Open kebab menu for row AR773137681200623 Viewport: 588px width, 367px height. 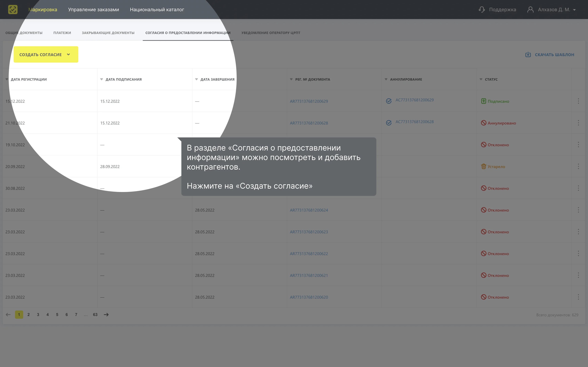[x=578, y=232]
